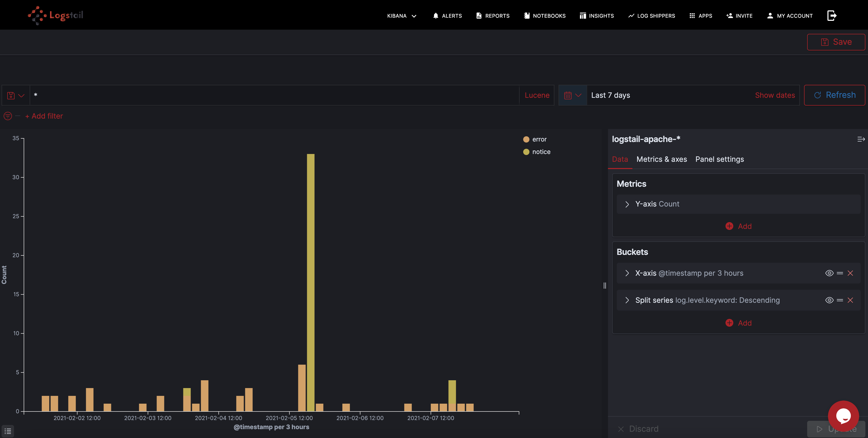This screenshot has height=438, width=868.
Task: Toggle visibility of X-axis bucket
Action: (x=829, y=273)
